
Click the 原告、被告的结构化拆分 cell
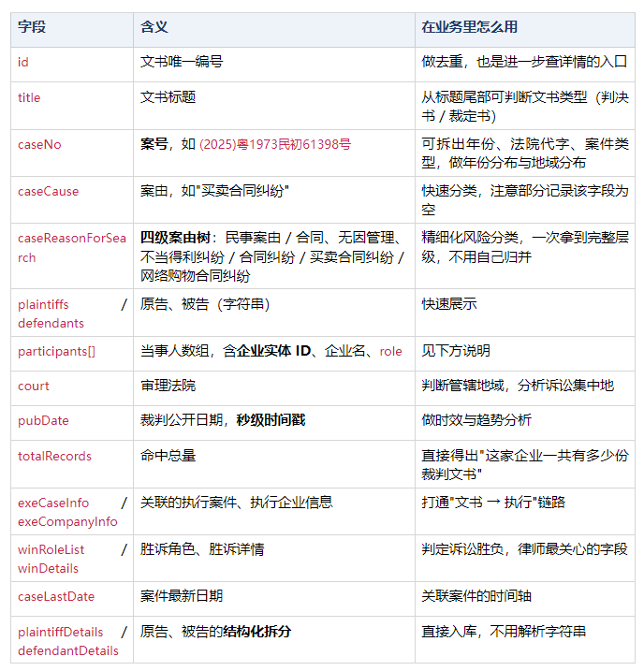[274, 640]
